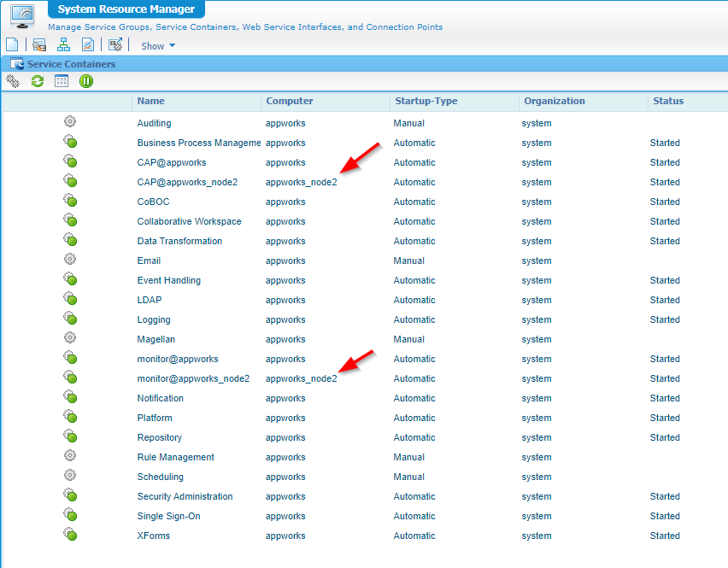The height and width of the screenshot is (568, 728).
Task: Open the Show dropdown menu
Action: pyautogui.click(x=158, y=46)
